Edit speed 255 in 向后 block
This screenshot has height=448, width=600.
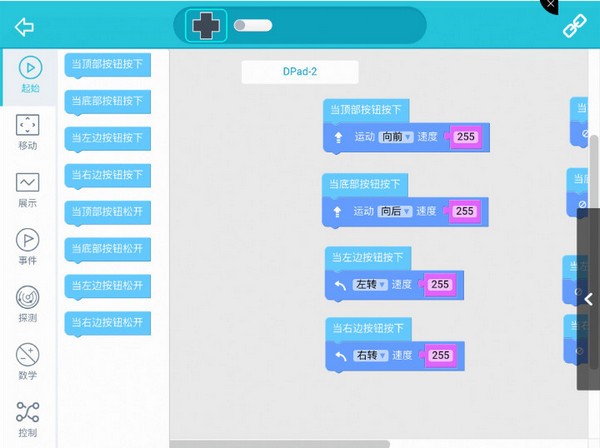point(465,211)
